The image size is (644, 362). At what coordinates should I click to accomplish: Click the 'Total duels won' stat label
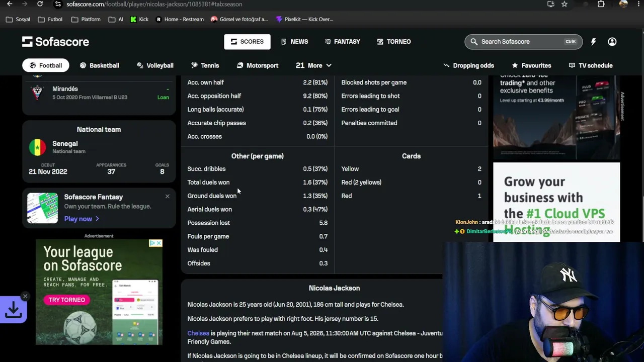(x=208, y=183)
